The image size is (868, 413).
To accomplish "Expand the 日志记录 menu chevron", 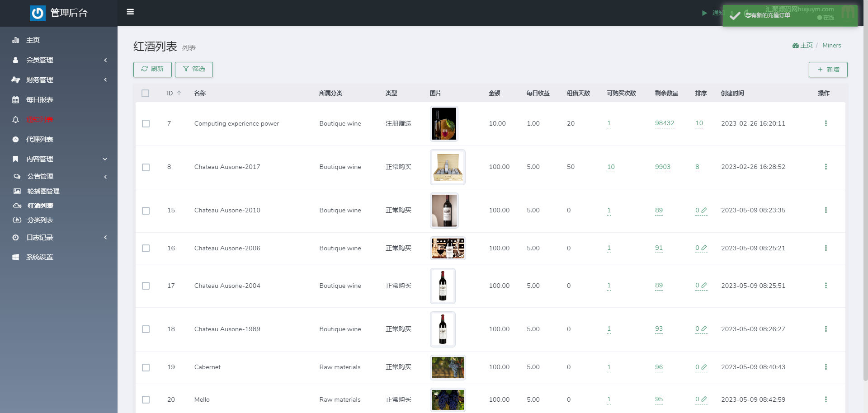I will tap(105, 238).
